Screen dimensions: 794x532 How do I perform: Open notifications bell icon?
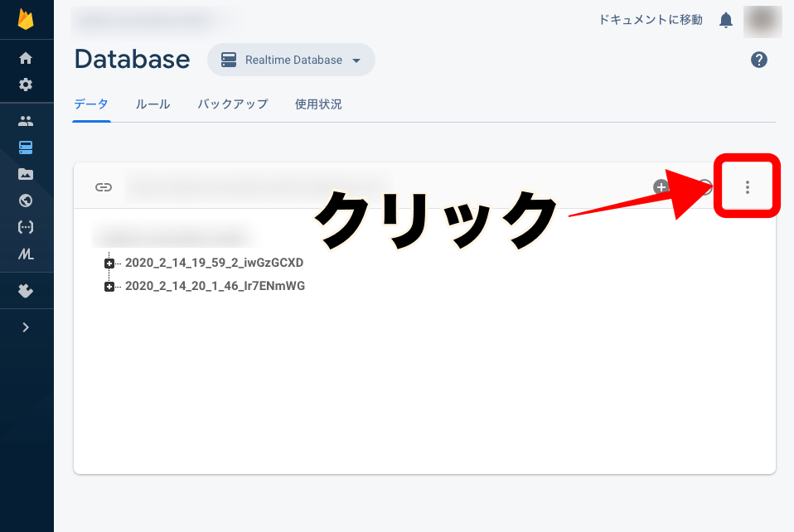tap(726, 20)
